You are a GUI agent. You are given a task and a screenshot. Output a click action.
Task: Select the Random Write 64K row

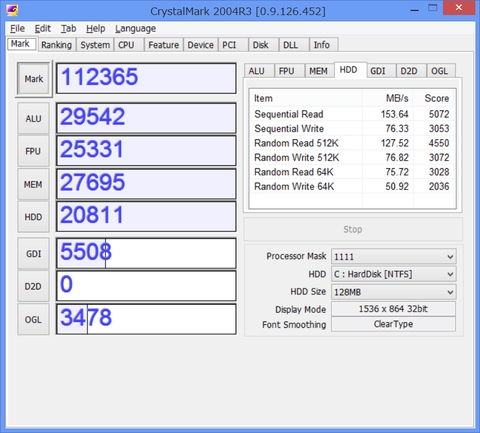(352, 187)
